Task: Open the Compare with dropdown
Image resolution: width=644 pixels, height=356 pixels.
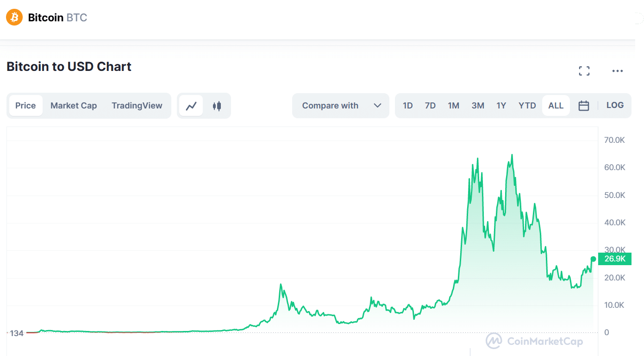Action: coord(341,106)
